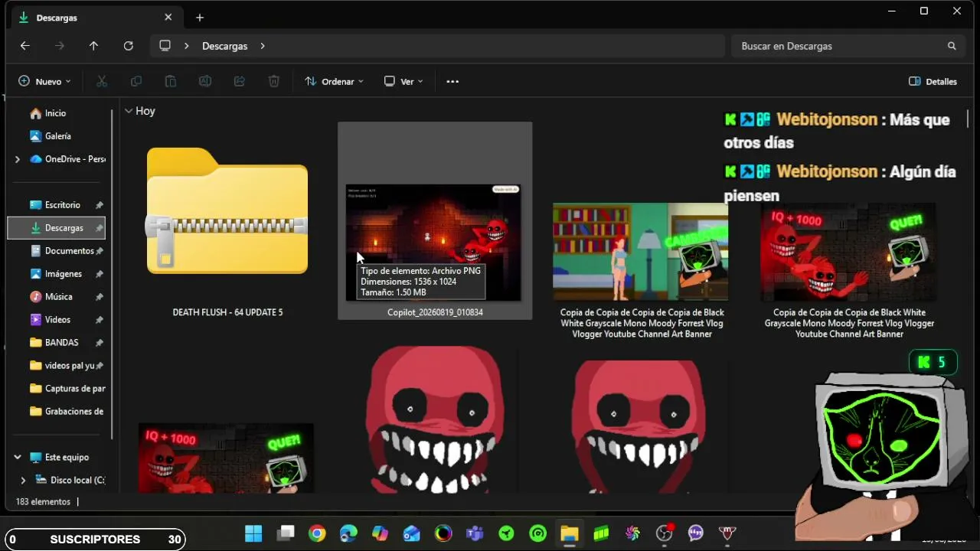Screen dimensions: 980x551
Task: Select the Descargas item in the sidebar
Action: (56, 228)
